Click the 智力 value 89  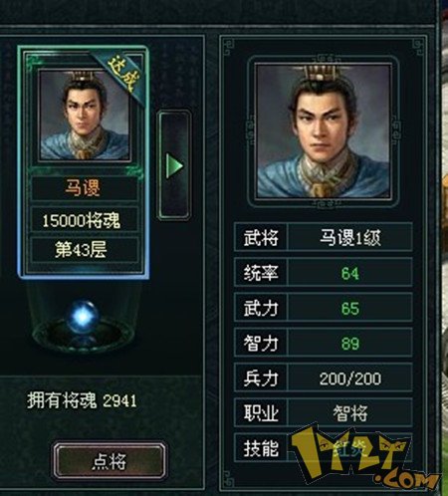coord(350,344)
